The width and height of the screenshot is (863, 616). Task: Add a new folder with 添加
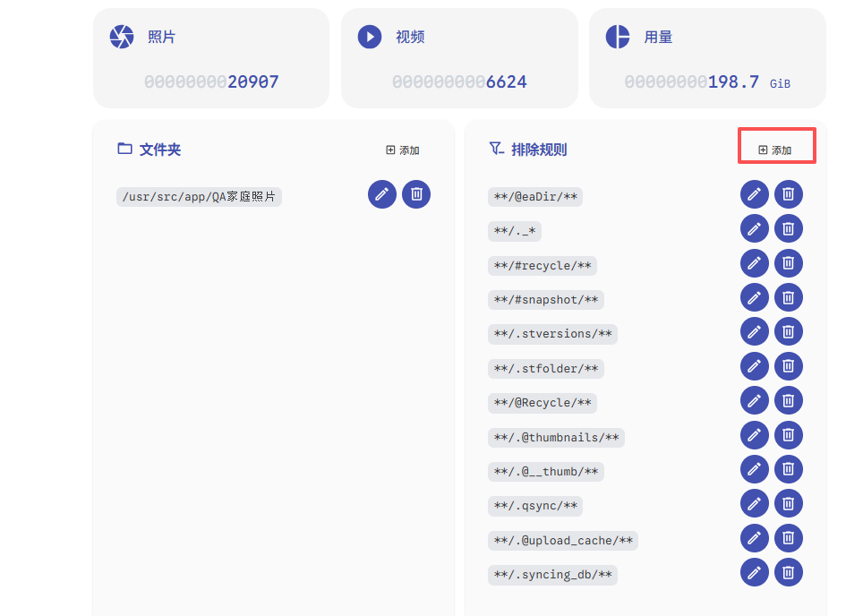403,150
